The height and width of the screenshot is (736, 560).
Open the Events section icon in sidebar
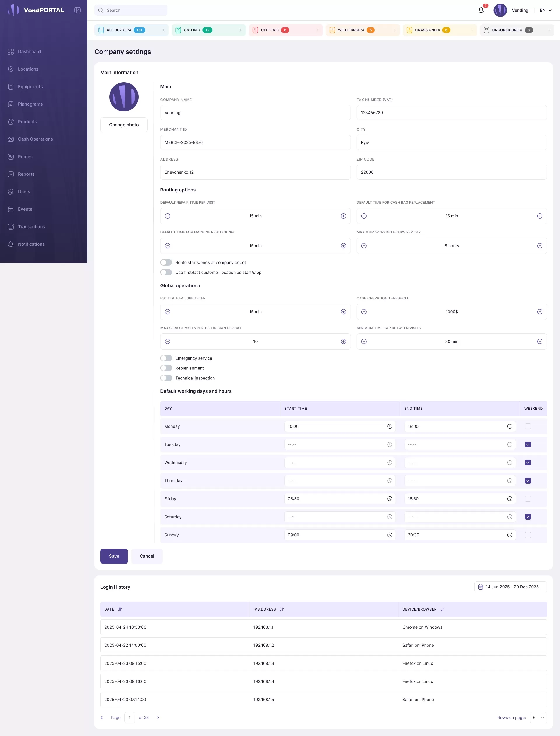pyautogui.click(x=10, y=209)
